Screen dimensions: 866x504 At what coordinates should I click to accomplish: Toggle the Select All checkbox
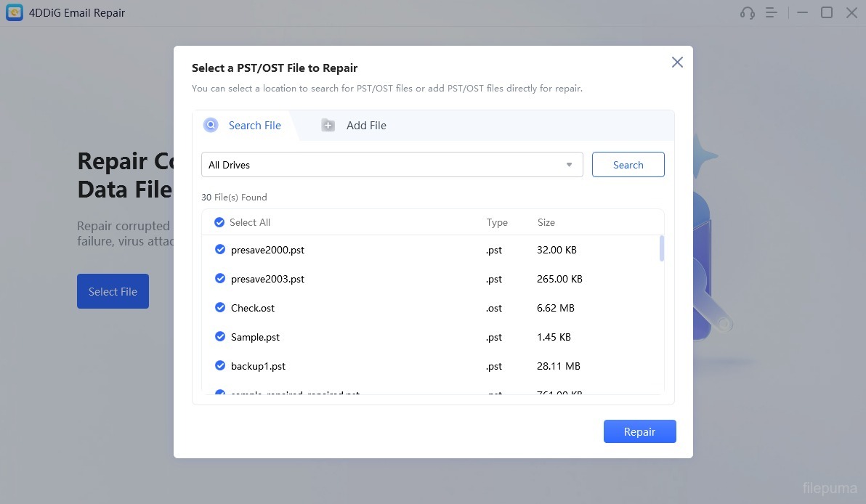click(x=219, y=222)
